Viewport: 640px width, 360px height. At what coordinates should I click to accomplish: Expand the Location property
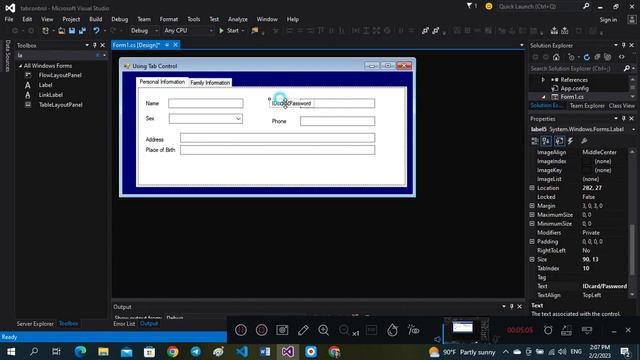click(532, 188)
